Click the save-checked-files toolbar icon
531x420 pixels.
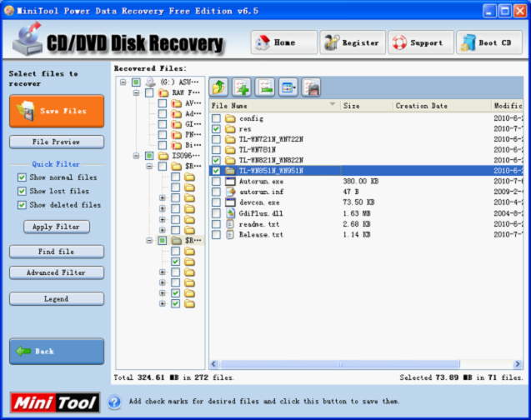tap(311, 87)
